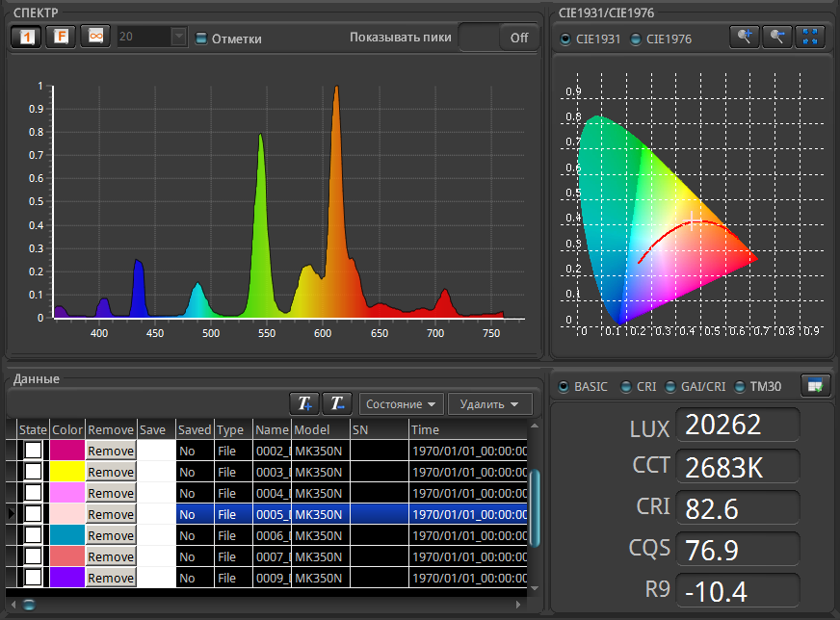
Task: Click the increase text size T+ icon
Action: (303, 403)
